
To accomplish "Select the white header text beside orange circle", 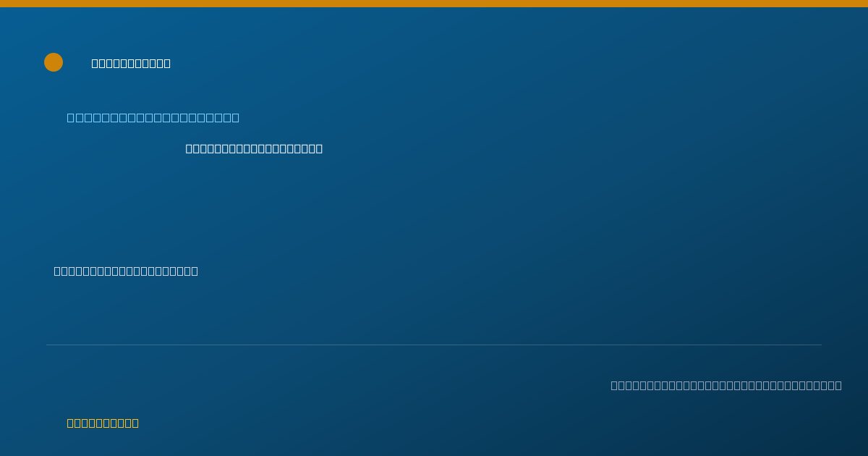I will pyautogui.click(x=131, y=63).
